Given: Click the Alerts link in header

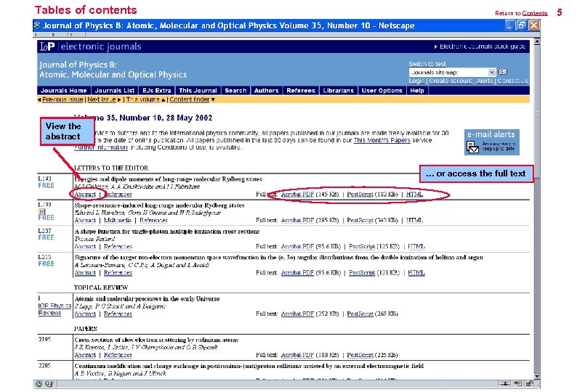Looking at the screenshot, I should click(484, 81).
